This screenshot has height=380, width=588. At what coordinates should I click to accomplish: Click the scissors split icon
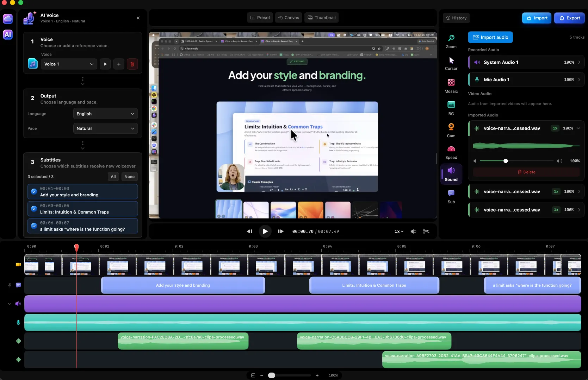pos(426,231)
